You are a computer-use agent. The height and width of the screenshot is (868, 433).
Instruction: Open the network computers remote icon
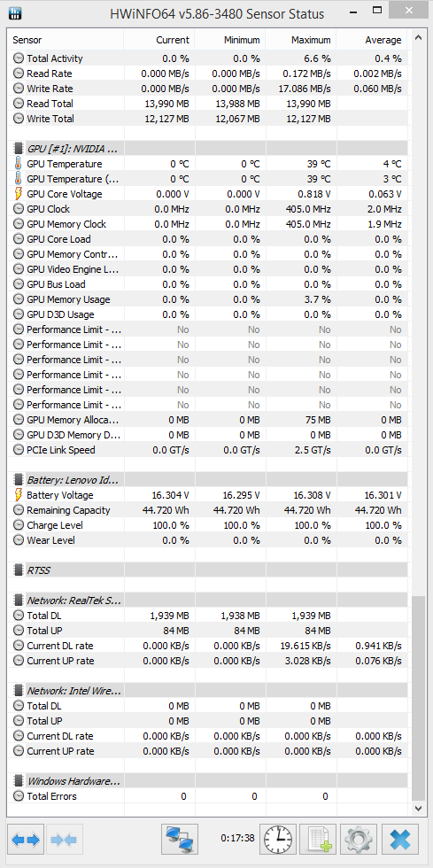tap(180, 841)
